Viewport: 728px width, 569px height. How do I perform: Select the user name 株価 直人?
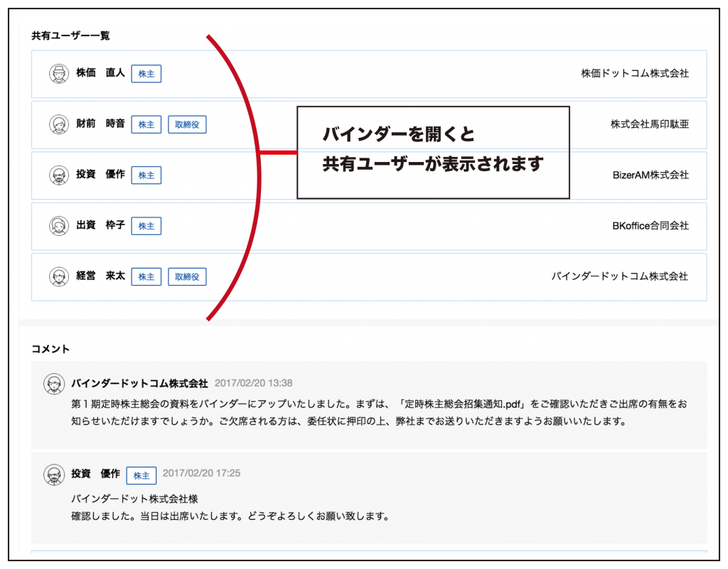click(x=100, y=73)
